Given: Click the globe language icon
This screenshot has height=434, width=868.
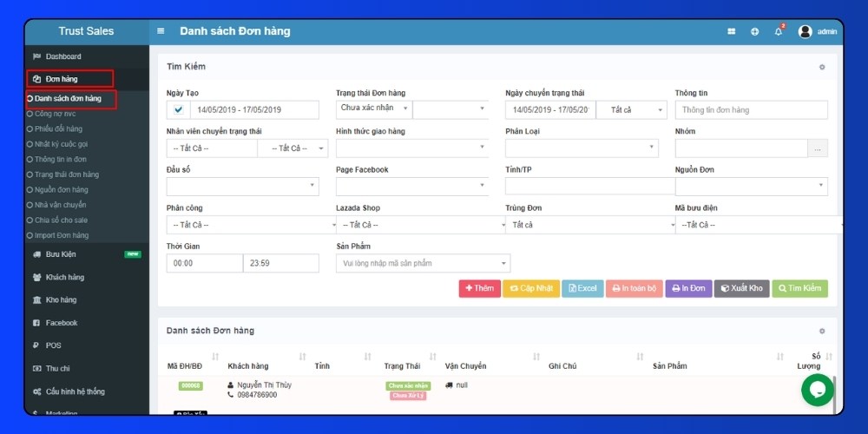Looking at the screenshot, I should 755,31.
